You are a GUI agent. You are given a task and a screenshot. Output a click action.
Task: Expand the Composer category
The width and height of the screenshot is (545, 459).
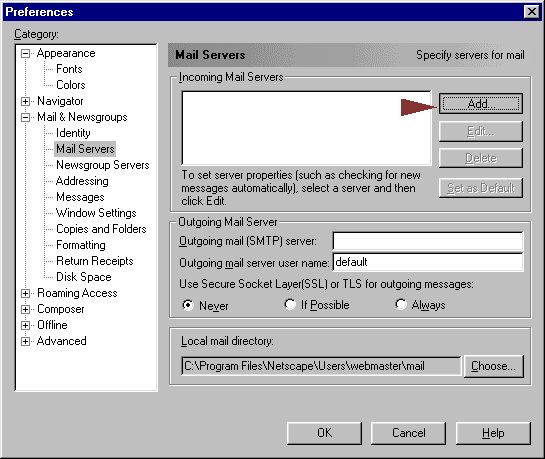point(25,309)
